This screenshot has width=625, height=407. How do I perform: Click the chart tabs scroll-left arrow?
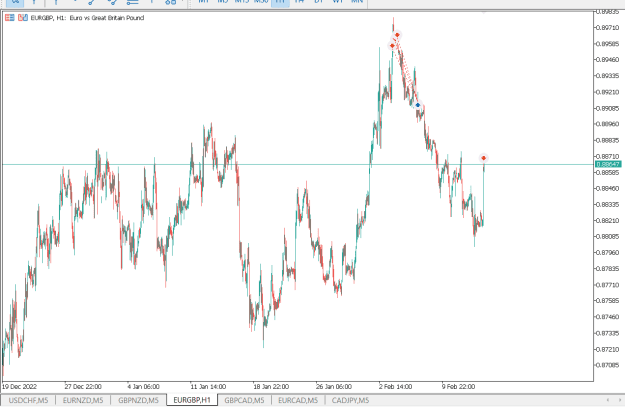pyautogui.click(x=607, y=400)
